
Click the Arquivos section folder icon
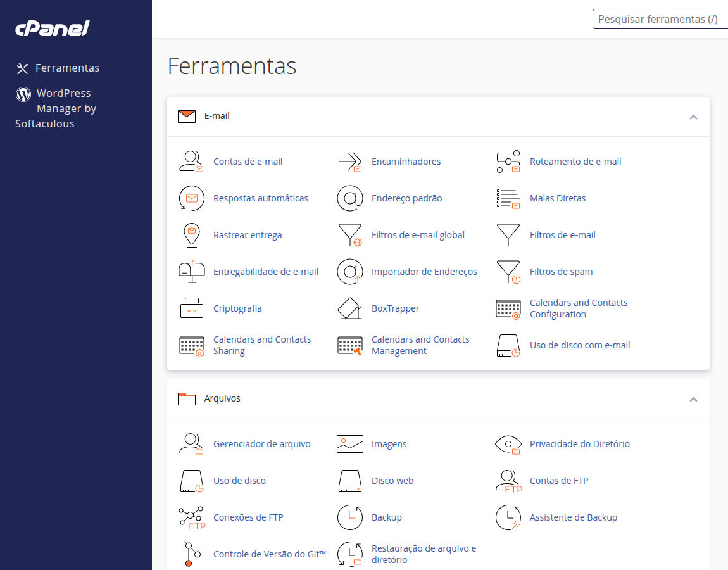coord(187,398)
